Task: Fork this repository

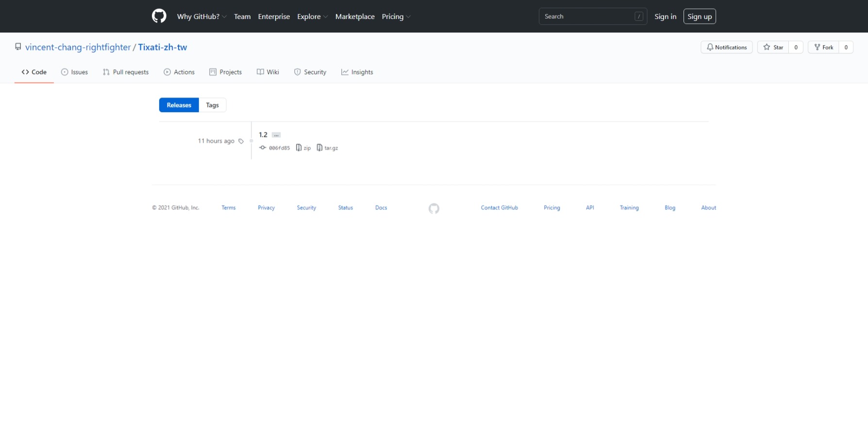Action: click(823, 47)
